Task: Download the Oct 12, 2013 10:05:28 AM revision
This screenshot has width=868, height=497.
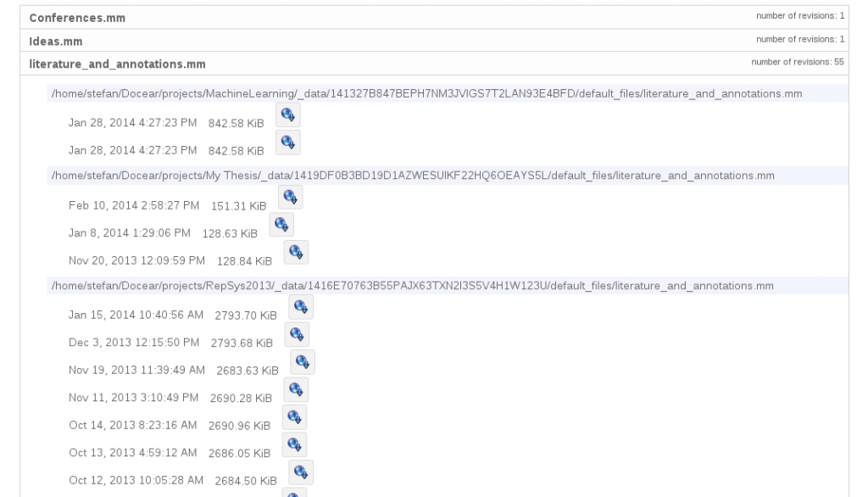Action: point(301,472)
